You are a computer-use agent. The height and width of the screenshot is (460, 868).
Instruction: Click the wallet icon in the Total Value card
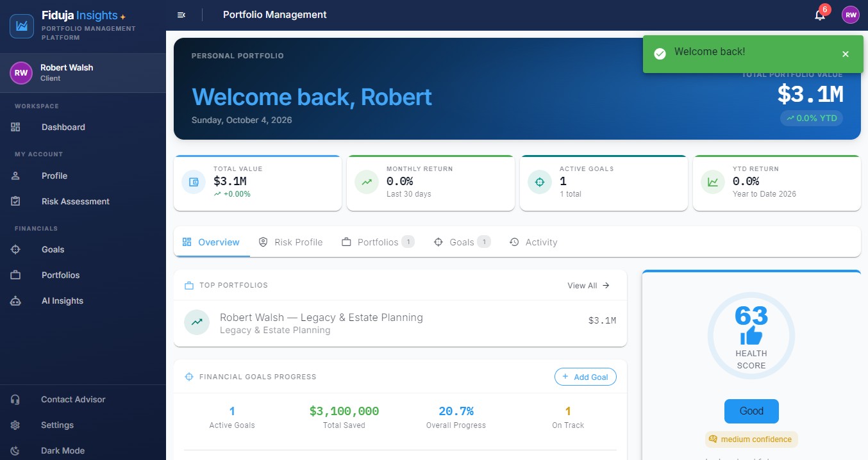[x=194, y=182]
